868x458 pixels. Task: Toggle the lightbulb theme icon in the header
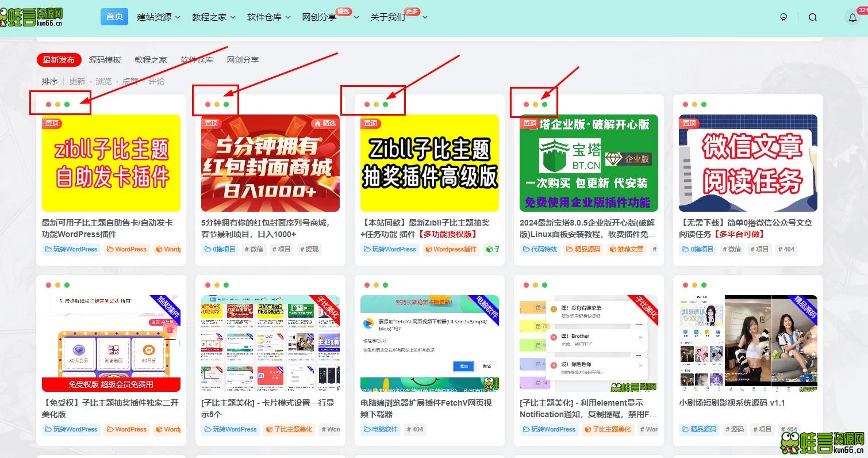point(783,17)
